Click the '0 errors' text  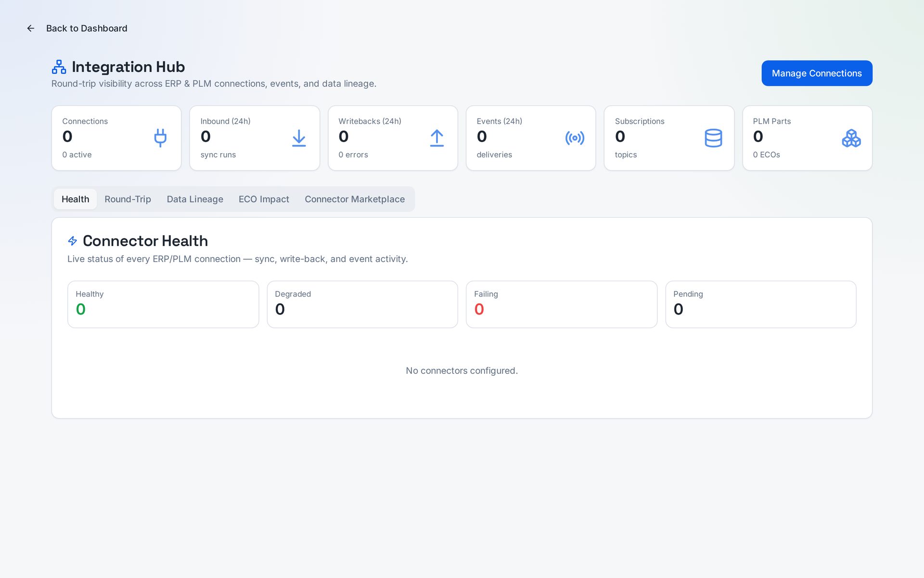click(x=353, y=155)
